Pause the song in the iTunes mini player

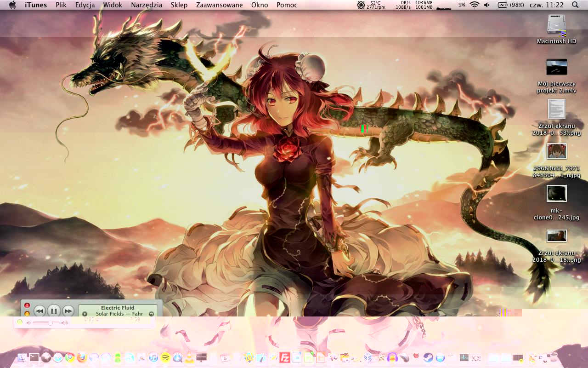coord(54,311)
